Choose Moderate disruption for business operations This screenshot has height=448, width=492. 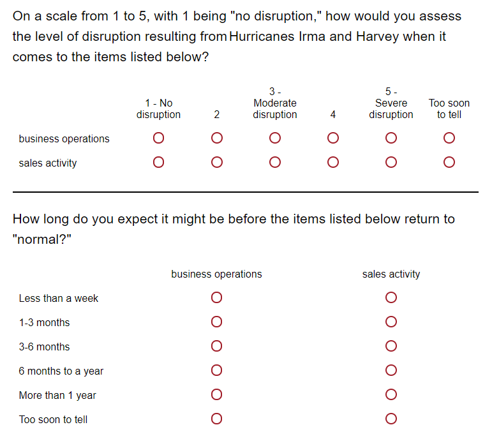pyautogui.click(x=275, y=138)
